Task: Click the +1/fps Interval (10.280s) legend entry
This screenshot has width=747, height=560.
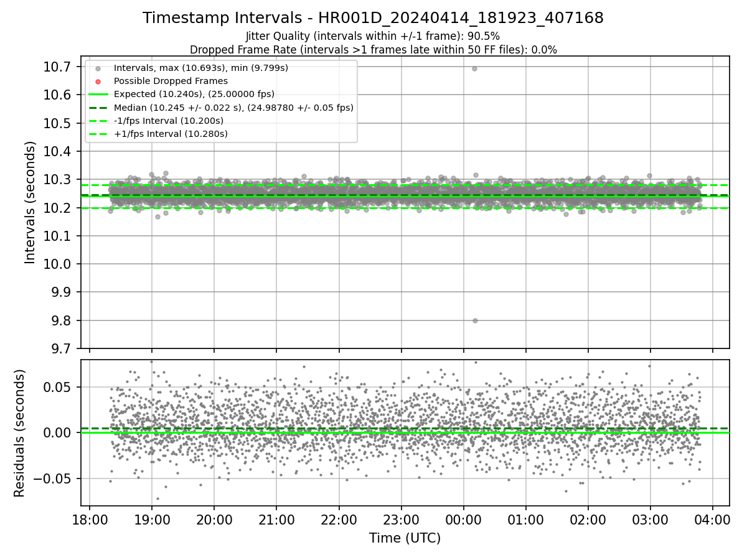Action: [171, 134]
